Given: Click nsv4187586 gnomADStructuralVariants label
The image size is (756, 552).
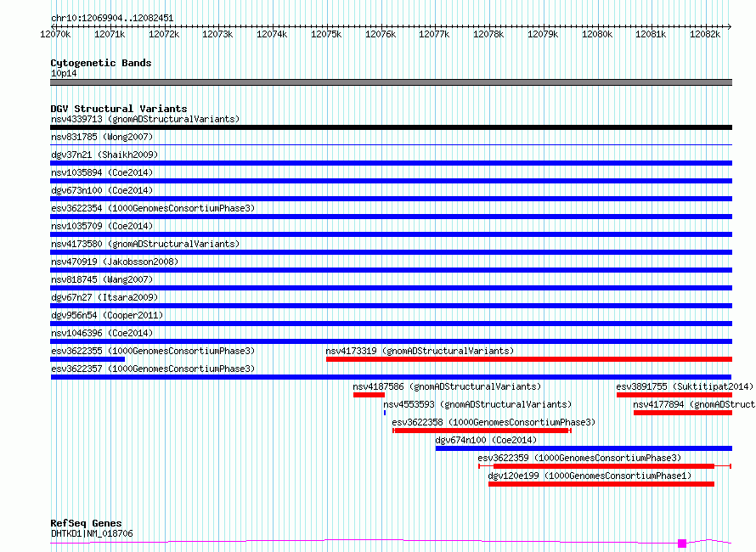Looking at the screenshot, I should pos(447,386).
